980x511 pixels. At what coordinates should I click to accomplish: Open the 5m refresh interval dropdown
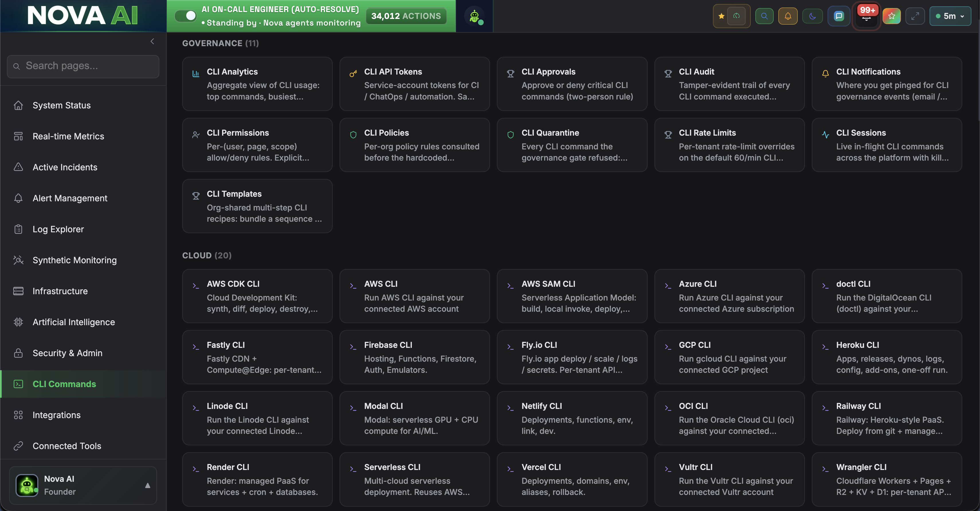950,16
